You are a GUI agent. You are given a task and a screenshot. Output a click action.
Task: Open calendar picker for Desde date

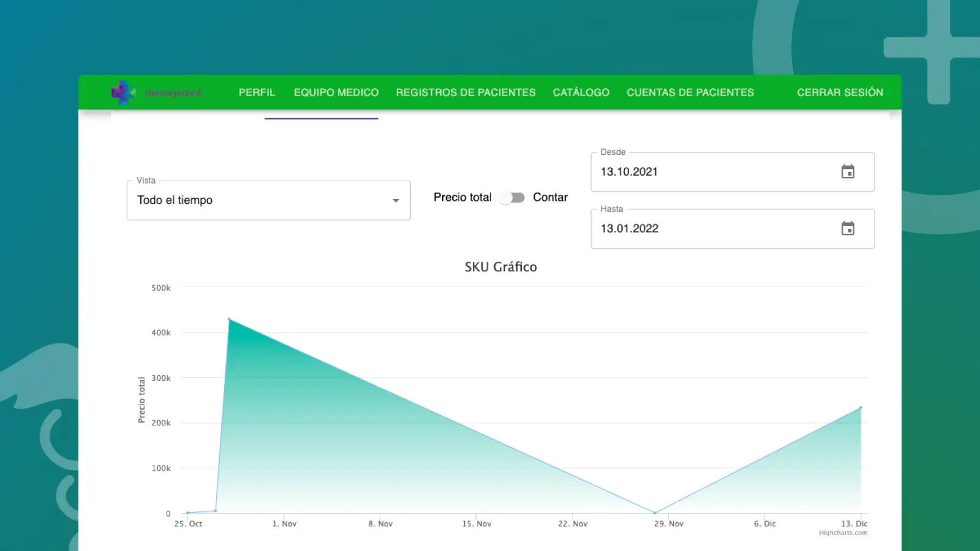[x=848, y=172]
